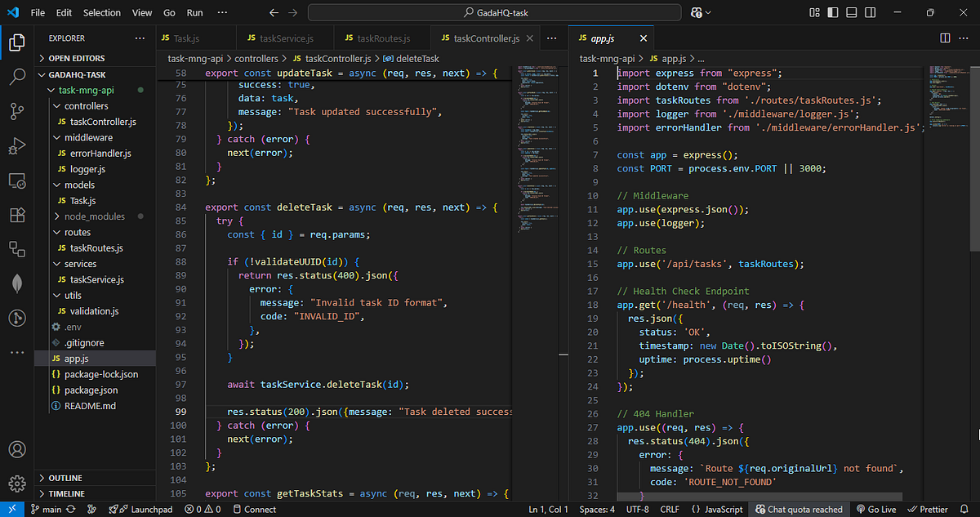Viewport: 980px width, 517px height.
Task: Open the Extensions view
Action: 17,215
